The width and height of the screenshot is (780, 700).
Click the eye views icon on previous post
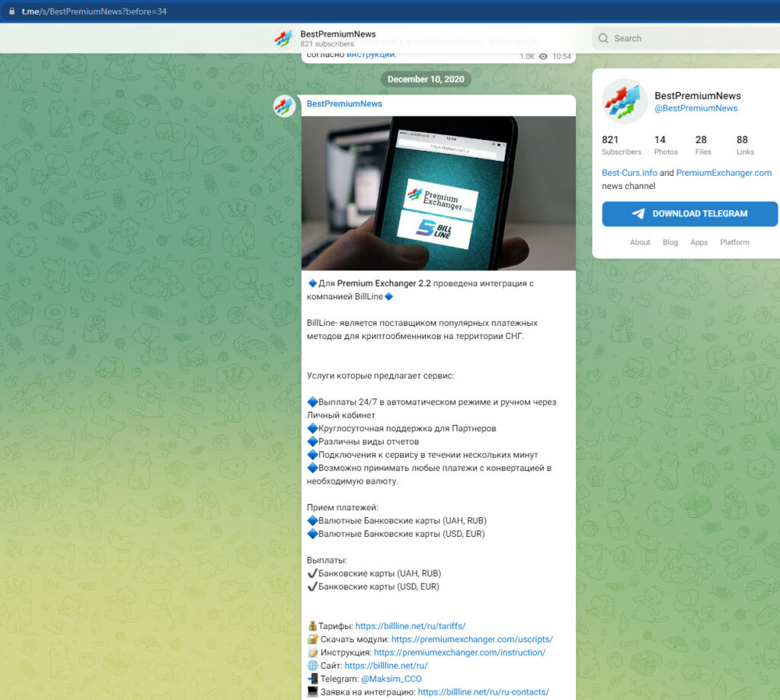543,56
